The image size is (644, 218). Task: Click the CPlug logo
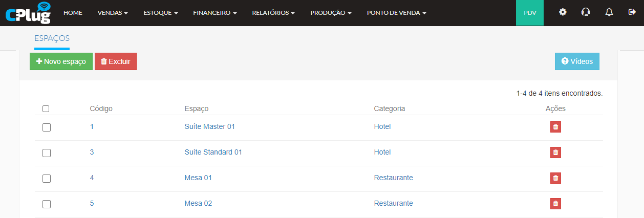pos(29,13)
